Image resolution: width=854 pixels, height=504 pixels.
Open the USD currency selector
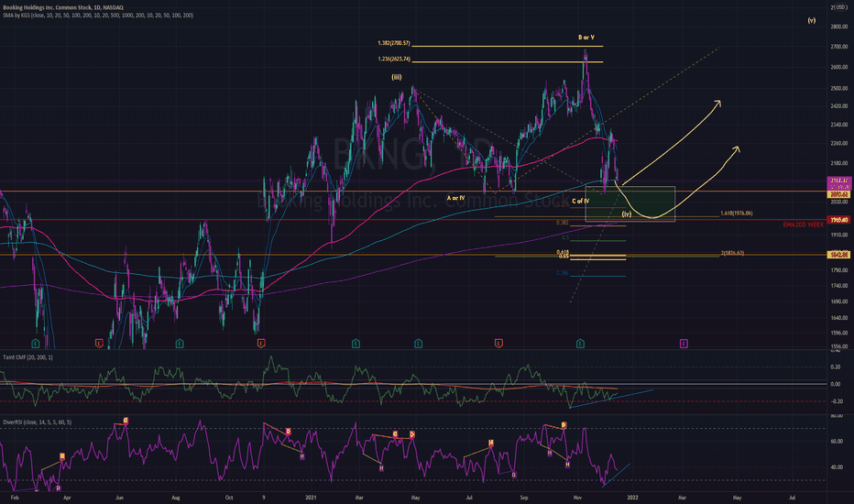click(x=840, y=7)
